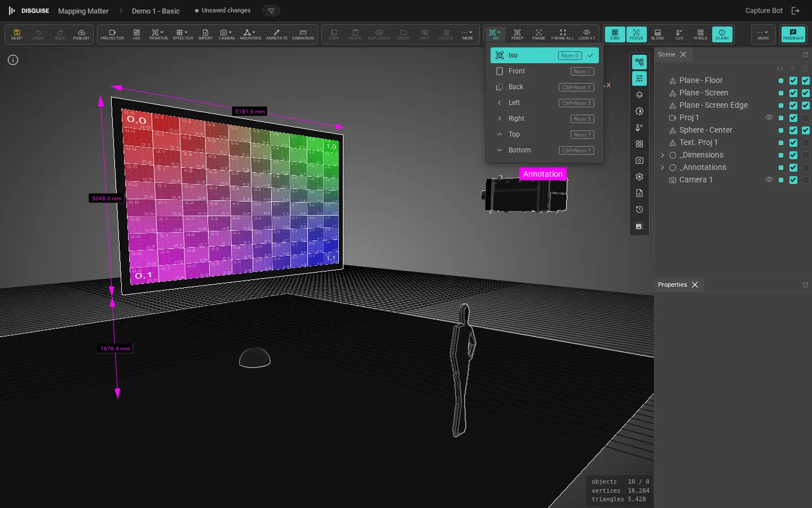Viewport: 812px width, 508px height.
Task: Select the Dimension tool
Action: pos(303,34)
